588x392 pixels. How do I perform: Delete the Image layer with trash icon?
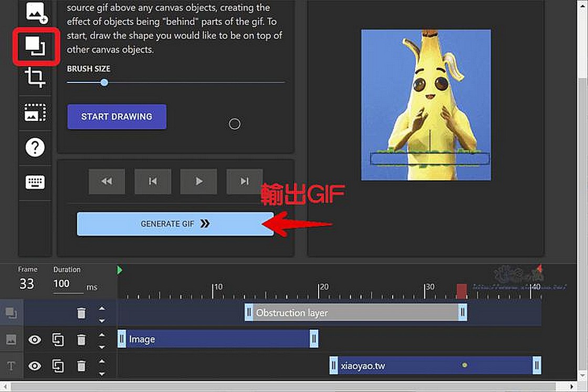(x=81, y=340)
